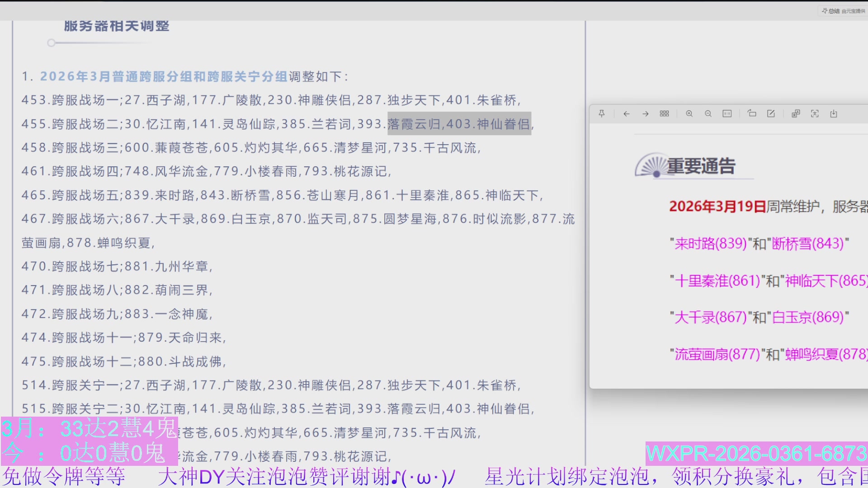Zoom in on the notice image
The image size is (868, 488).
coord(689,113)
